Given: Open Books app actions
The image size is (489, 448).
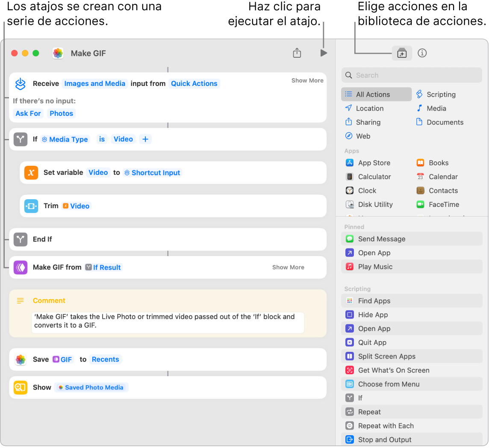Looking at the screenshot, I should click(x=432, y=163).
